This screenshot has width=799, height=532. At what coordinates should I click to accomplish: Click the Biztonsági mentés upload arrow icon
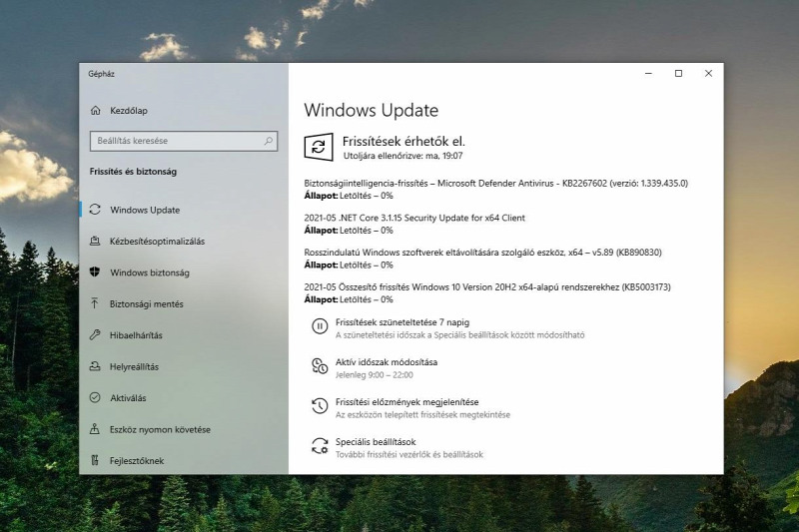point(95,303)
